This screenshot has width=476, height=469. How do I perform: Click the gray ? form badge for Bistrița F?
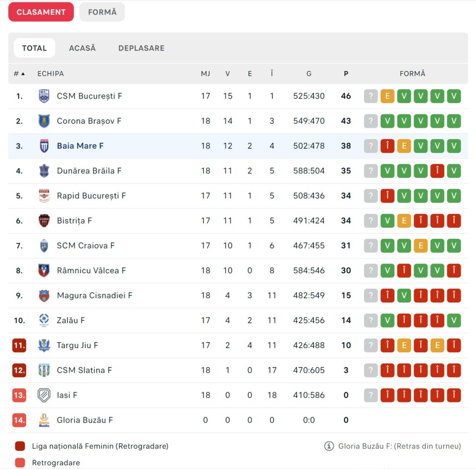click(370, 221)
